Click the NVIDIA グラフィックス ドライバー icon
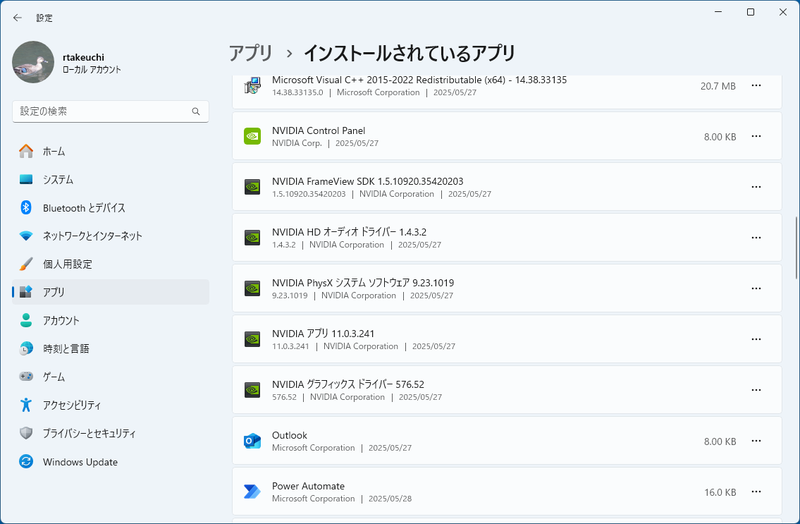 (x=252, y=390)
